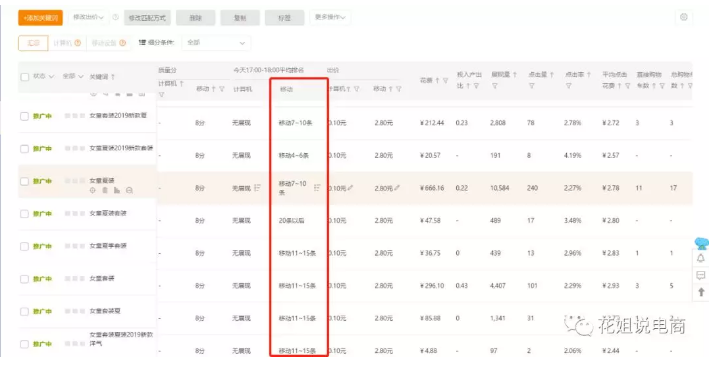728x376 pixels.
Task: Click the help icon on 移动设备 tab
Action: pyautogui.click(x=123, y=43)
